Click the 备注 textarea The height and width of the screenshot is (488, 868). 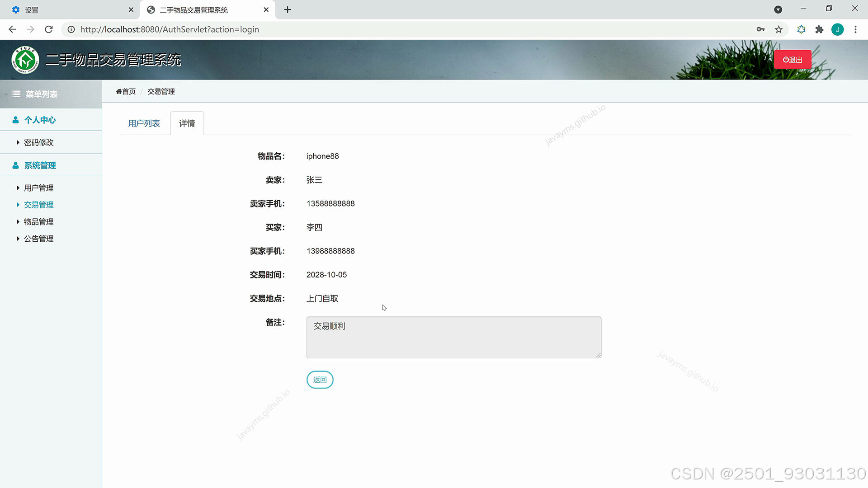click(454, 338)
